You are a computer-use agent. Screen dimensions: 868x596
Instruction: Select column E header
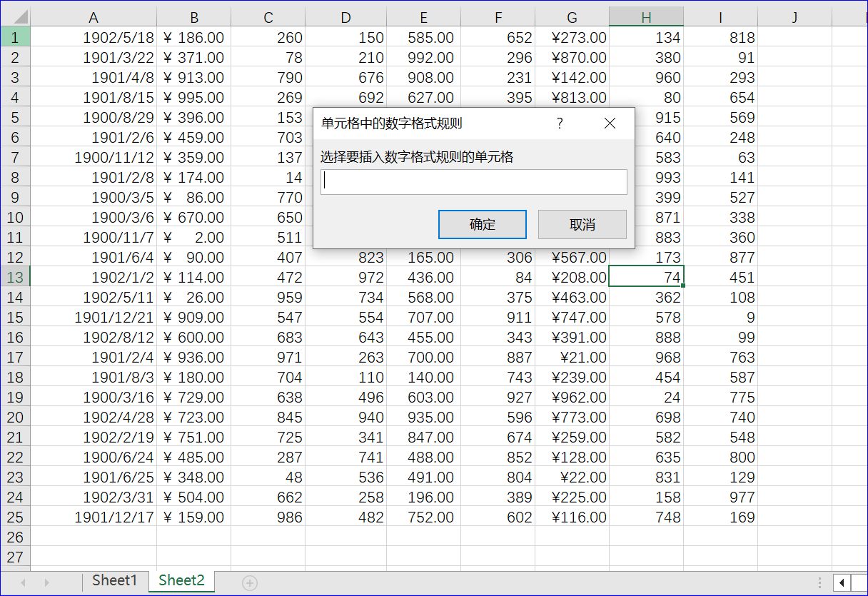(x=424, y=17)
